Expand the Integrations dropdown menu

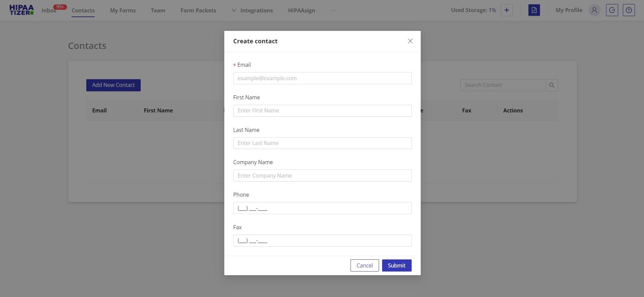[252, 10]
